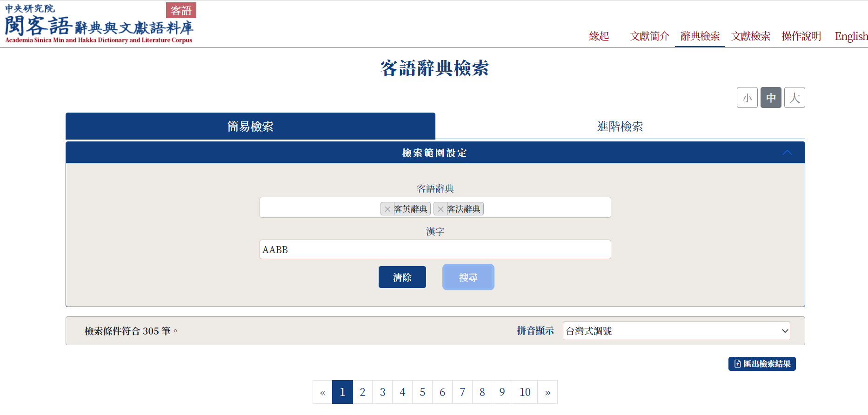Open the 文獻簡介 menu item
Screen dimensions: 868x415
649,36
